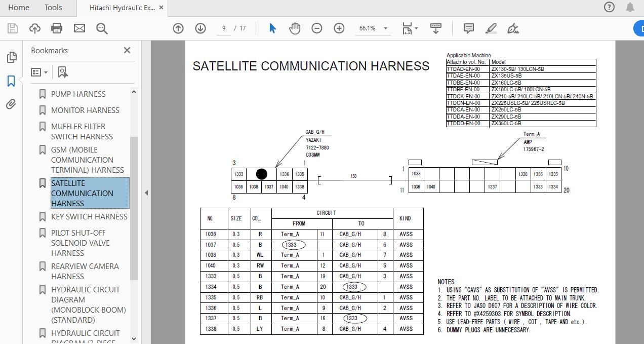Open the MONITOR HARNESS bookmark
644x344 pixels.
click(x=85, y=110)
